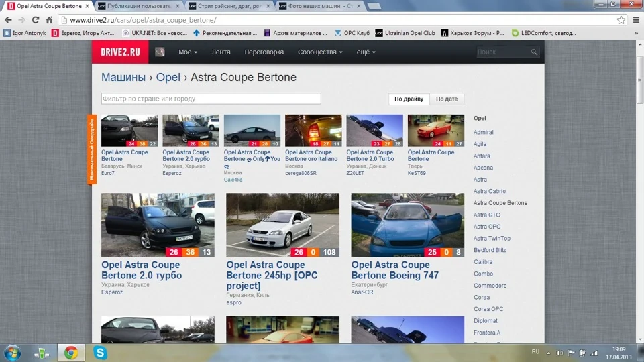Open the Skype taskbar icon
Image resolution: width=644 pixels, height=362 pixels.
click(100, 353)
